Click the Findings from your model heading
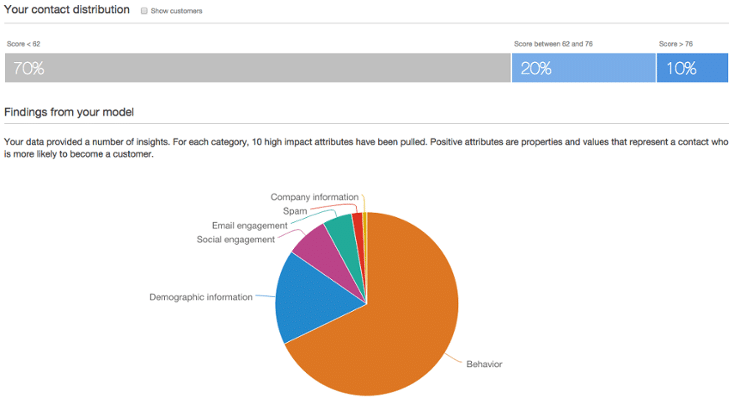Viewport: 734px width, 404px height. [69, 112]
